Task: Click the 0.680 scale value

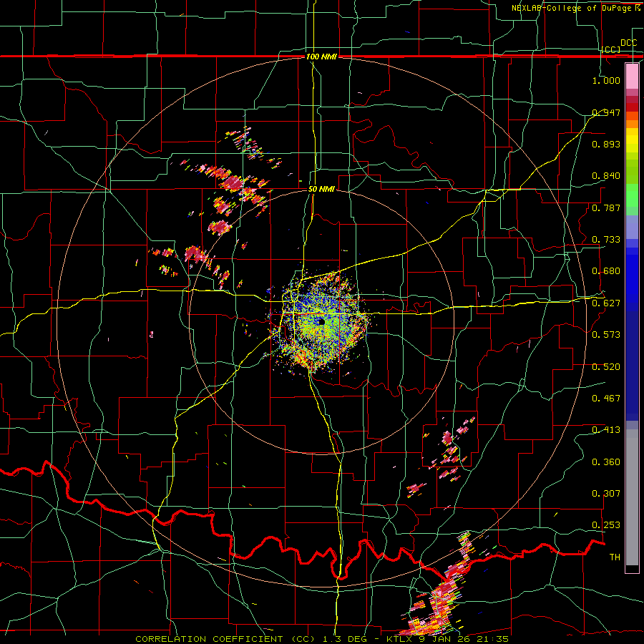Action: (606, 271)
